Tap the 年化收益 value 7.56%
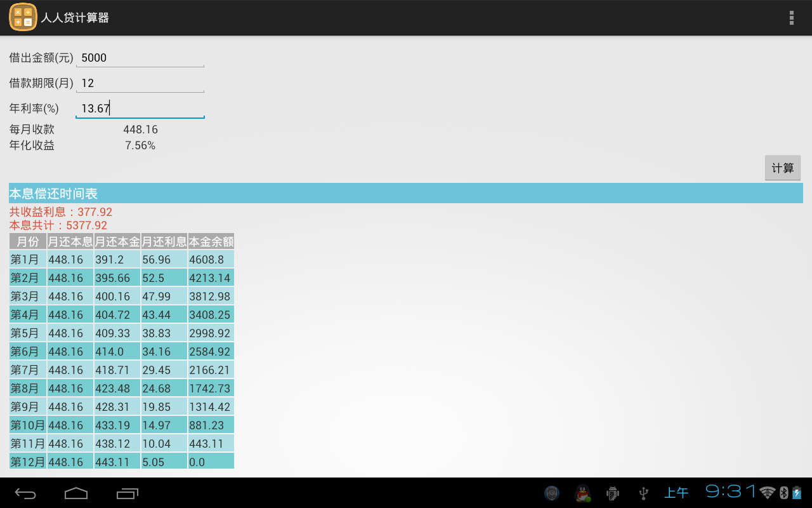This screenshot has width=812, height=508. click(140, 145)
